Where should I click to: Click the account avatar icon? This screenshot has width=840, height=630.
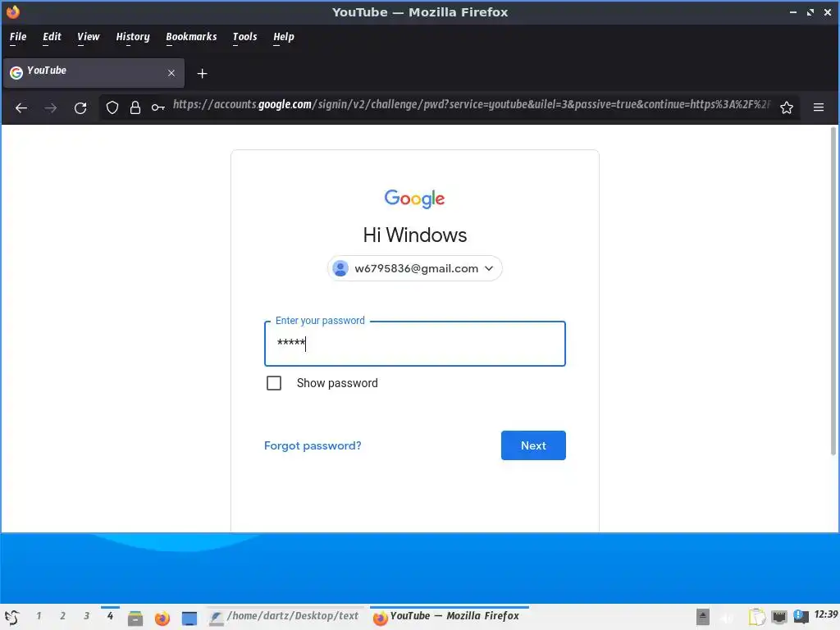pos(340,268)
